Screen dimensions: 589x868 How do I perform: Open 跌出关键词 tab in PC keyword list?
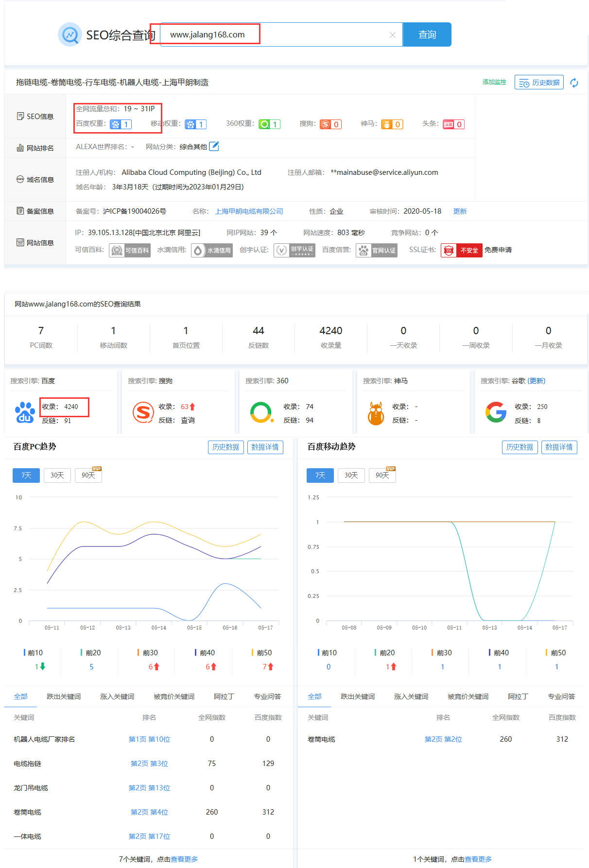pyautogui.click(x=64, y=697)
